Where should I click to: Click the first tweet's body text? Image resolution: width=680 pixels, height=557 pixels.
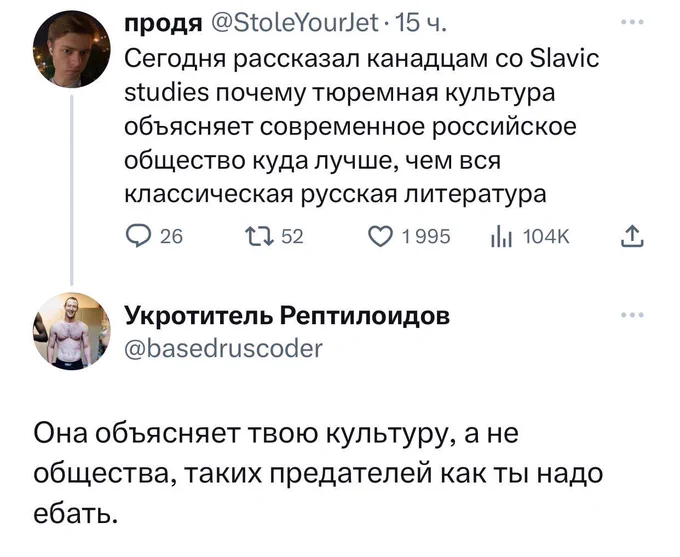click(x=360, y=125)
